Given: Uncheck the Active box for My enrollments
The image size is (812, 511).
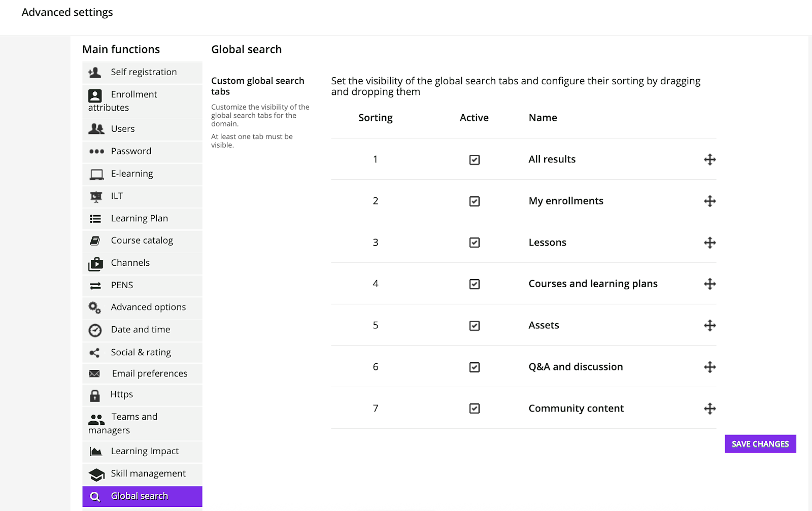Looking at the screenshot, I should 475,201.
